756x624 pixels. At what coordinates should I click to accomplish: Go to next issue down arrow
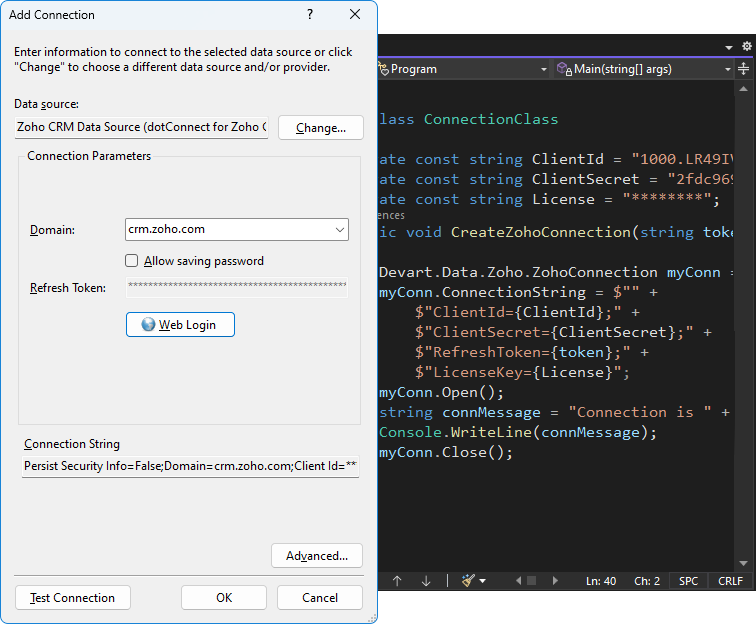pyautogui.click(x=426, y=581)
